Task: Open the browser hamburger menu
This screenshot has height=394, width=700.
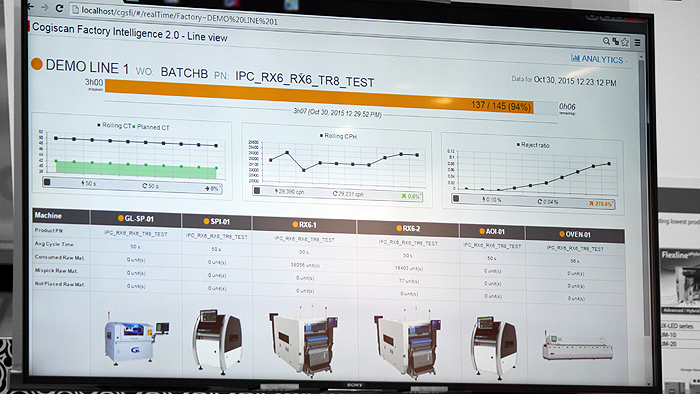Action: pyautogui.click(x=638, y=43)
